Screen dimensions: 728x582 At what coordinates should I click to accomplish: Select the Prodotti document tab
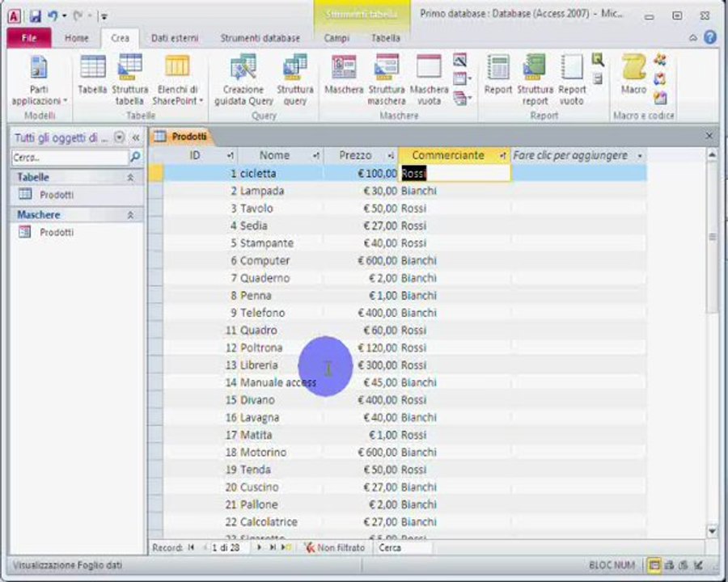[182, 137]
